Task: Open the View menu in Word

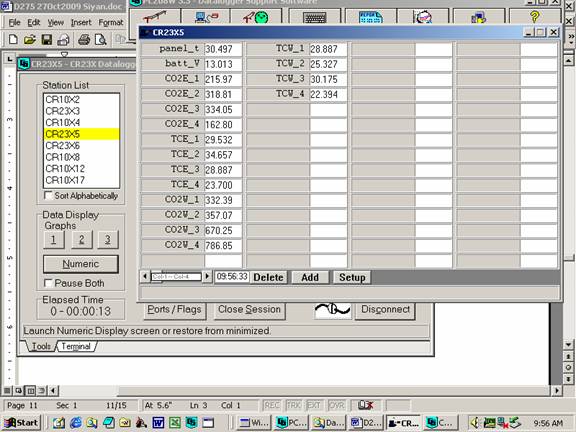Action: (x=55, y=22)
